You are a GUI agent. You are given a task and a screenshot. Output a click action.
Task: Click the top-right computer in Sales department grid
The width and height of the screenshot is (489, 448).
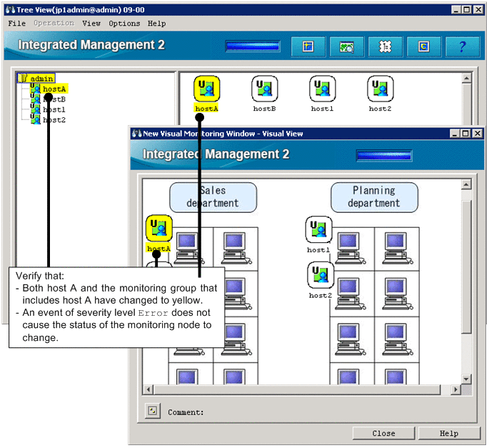236,249
